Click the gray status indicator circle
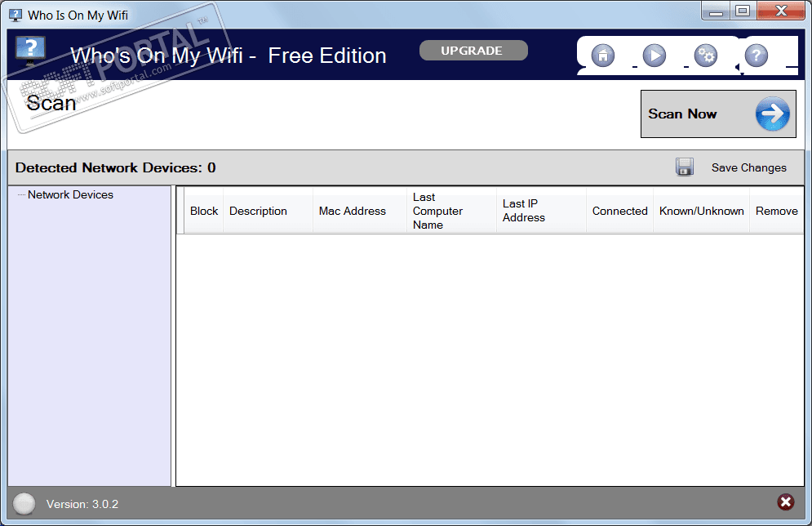Image resolution: width=812 pixels, height=526 pixels. point(24,504)
